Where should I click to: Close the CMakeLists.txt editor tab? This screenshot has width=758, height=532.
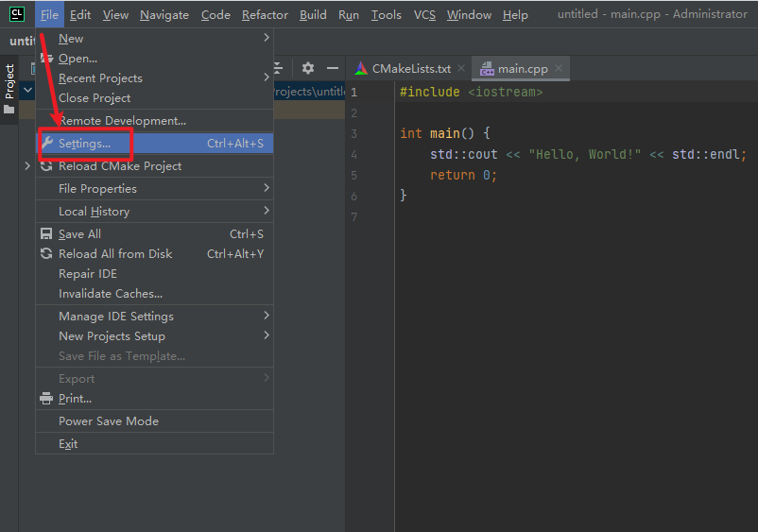[460, 69]
